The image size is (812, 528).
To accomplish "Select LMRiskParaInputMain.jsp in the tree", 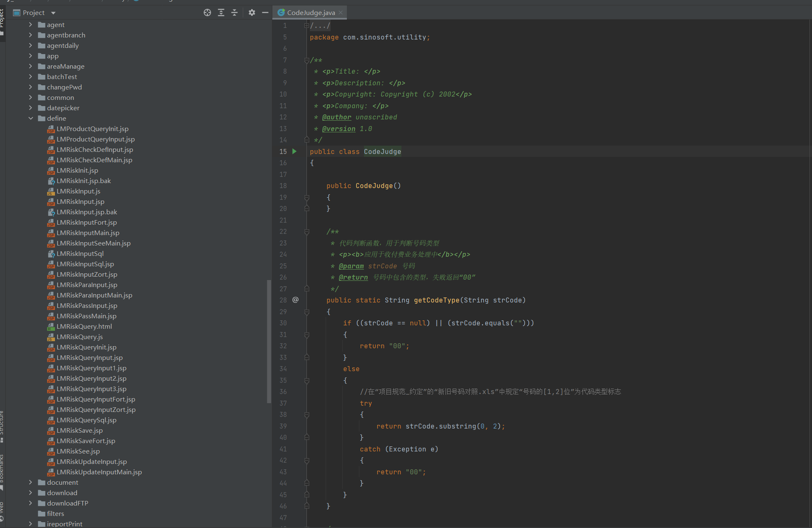I will 95,295.
